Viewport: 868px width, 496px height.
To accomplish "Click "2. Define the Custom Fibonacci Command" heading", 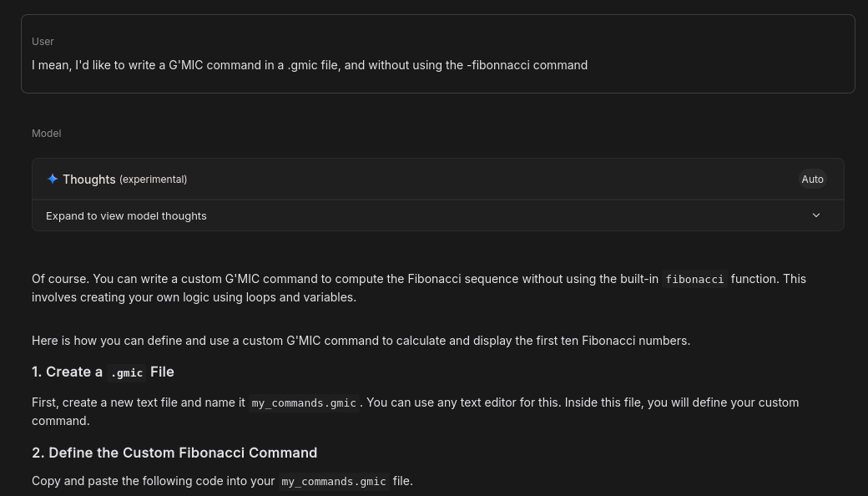I will coord(174,453).
